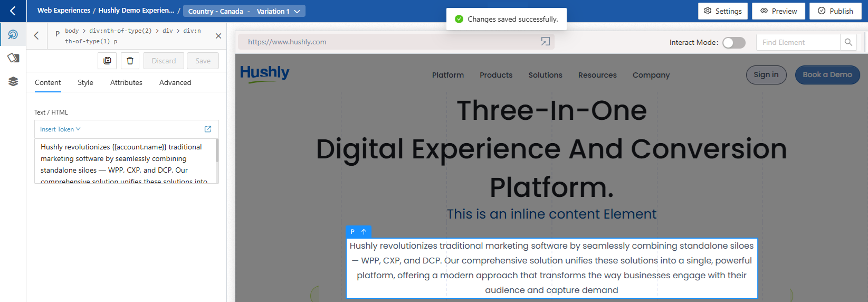The image size is (868, 302).
Task: Select the parent element arrow
Action: click(x=364, y=231)
